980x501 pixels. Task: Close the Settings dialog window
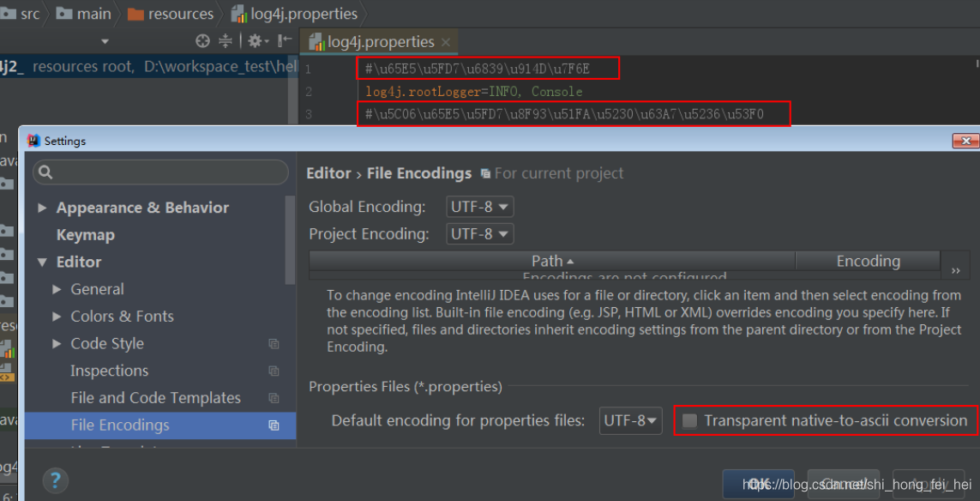coord(965,141)
